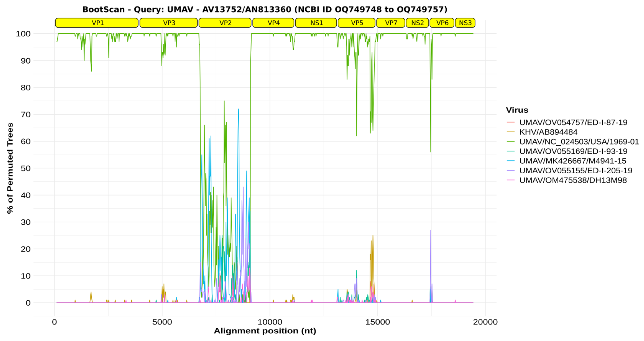Viewport: 644px width, 341px height.
Task: Click the BootScan chart title
Action: (x=265, y=10)
